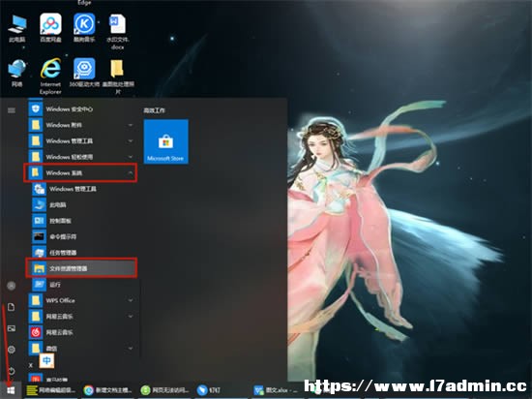Expand the Start menu hamburger icon
Screen dimensions: 532x399
click(x=12, y=110)
